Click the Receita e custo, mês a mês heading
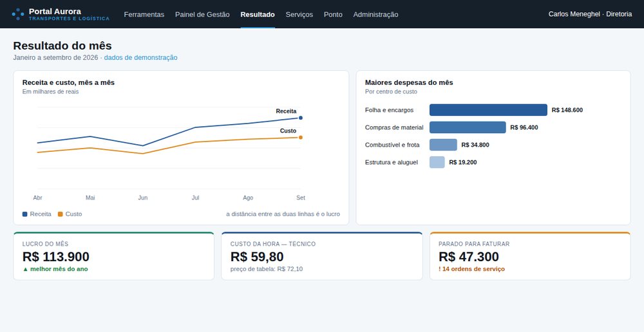This screenshot has height=332, width=644. tap(69, 82)
